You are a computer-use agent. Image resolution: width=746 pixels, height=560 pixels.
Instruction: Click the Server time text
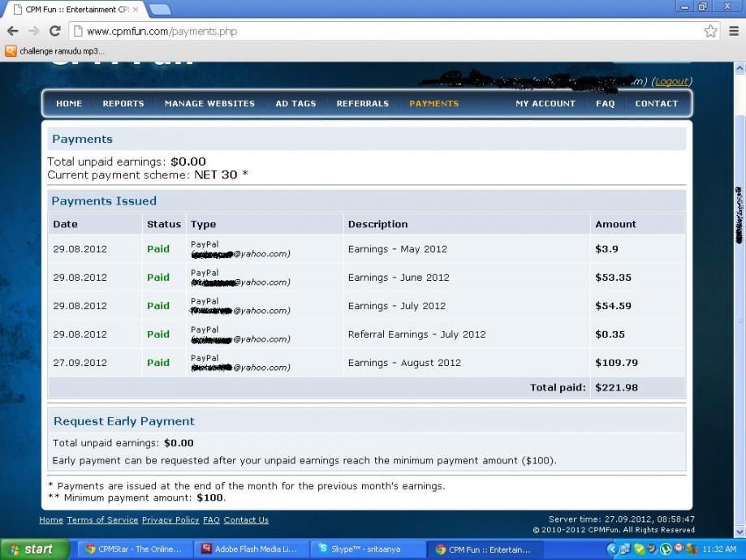[621, 519]
